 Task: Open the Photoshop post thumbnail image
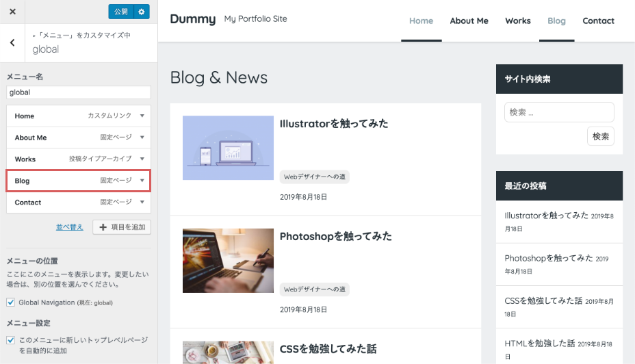pyautogui.click(x=228, y=261)
